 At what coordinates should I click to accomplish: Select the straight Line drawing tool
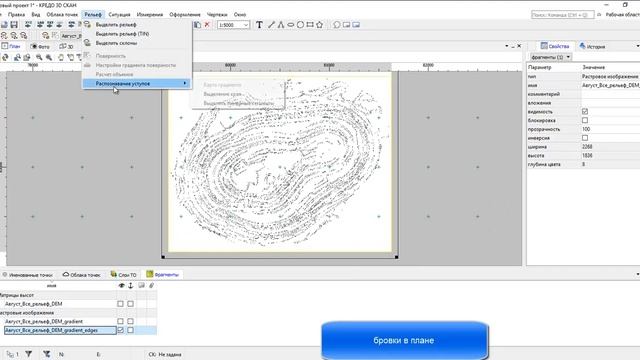(x=271, y=25)
